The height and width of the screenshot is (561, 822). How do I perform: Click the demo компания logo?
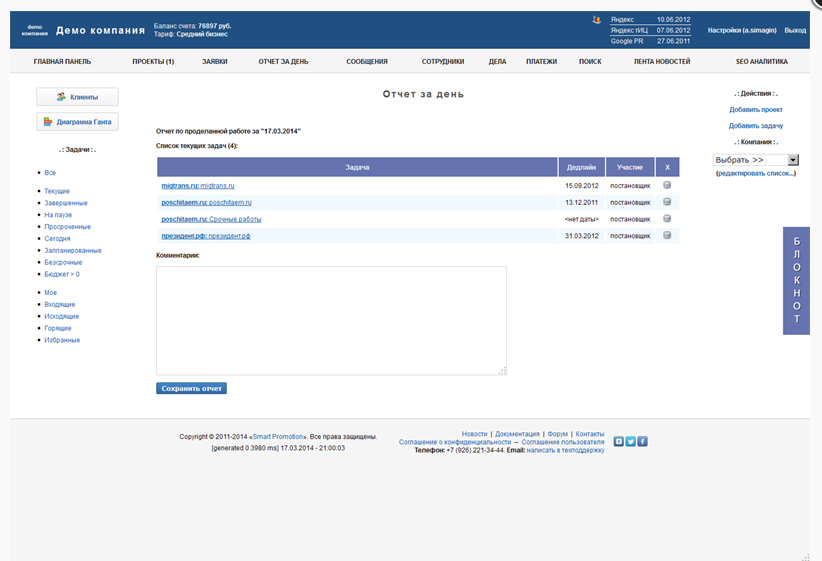coord(35,30)
